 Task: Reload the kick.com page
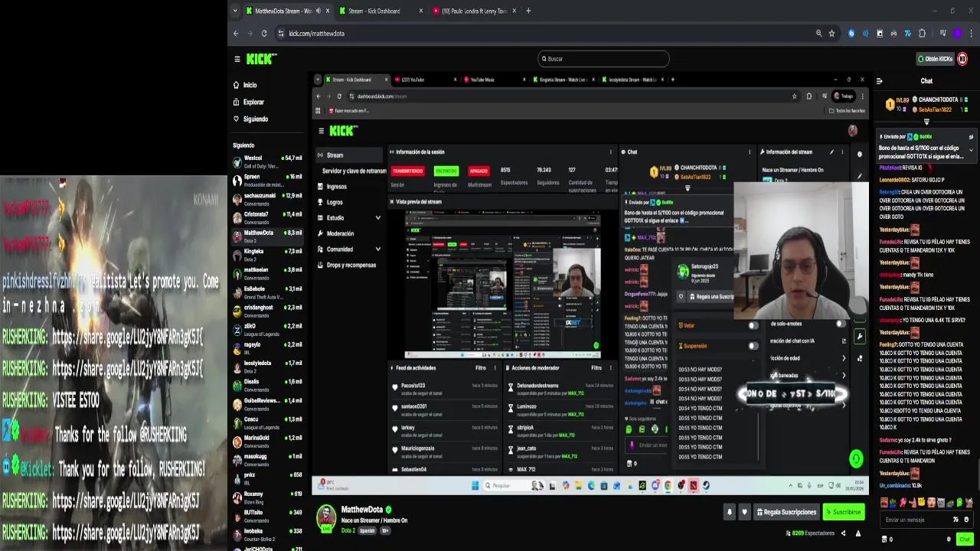(264, 34)
